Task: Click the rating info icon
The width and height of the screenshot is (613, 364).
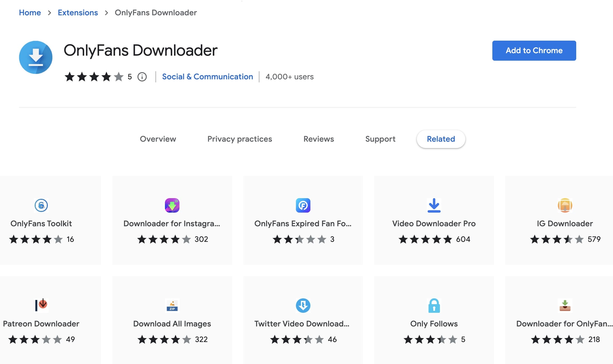Action: 142,77
